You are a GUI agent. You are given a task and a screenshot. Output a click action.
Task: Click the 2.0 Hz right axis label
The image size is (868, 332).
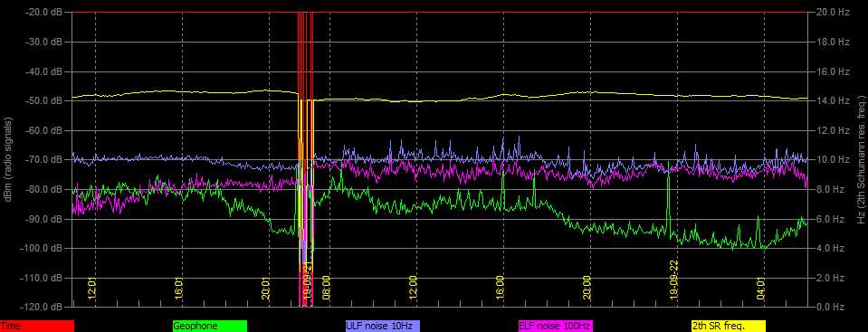point(830,277)
